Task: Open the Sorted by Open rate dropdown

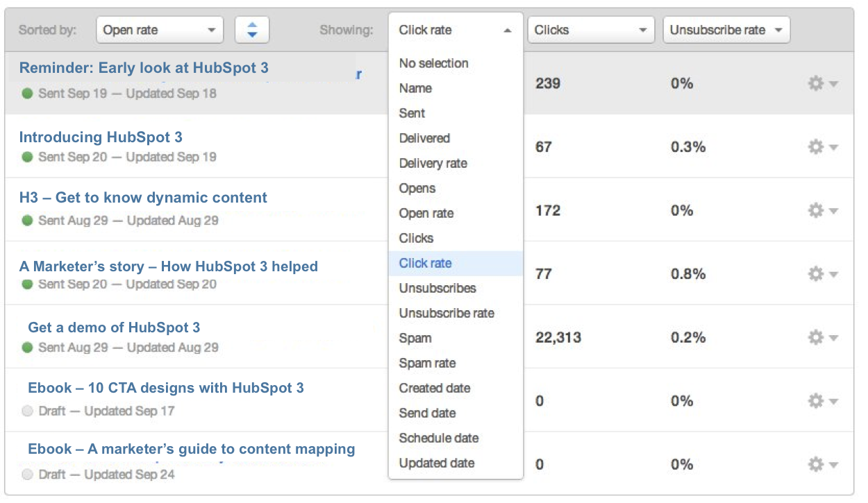Action: click(159, 30)
